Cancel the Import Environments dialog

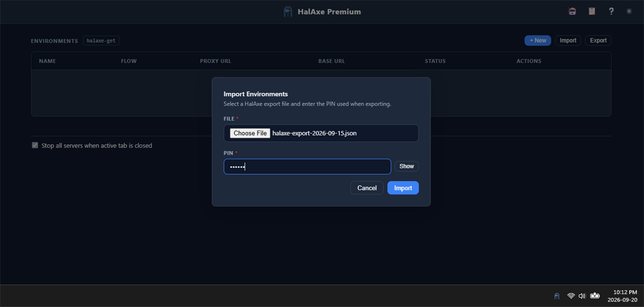(367, 188)
